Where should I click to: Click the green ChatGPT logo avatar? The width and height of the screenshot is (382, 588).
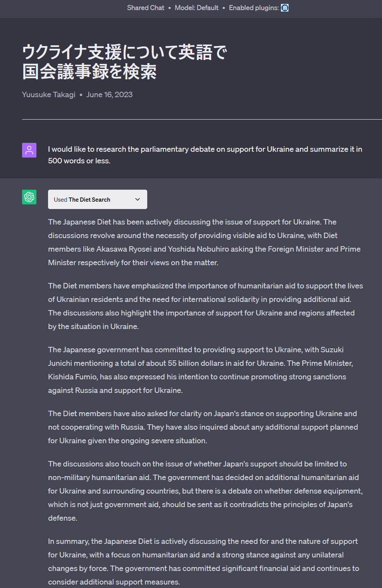tap(29, 197)
